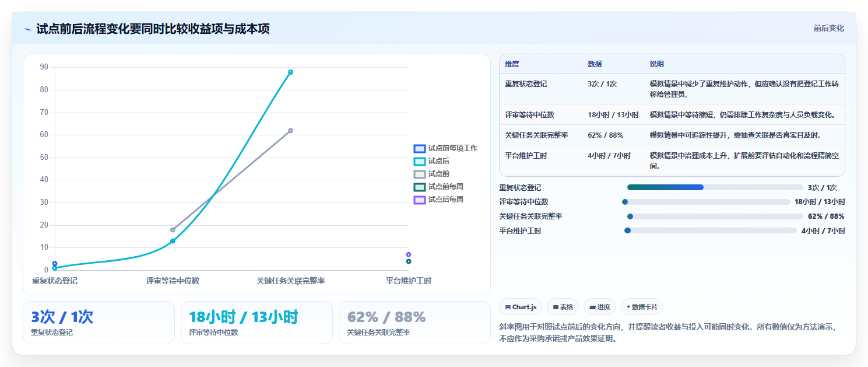The image size is (868, 367).
Task: Click the cyan 试点后 point at 13
Action: [x=173, y=241]
